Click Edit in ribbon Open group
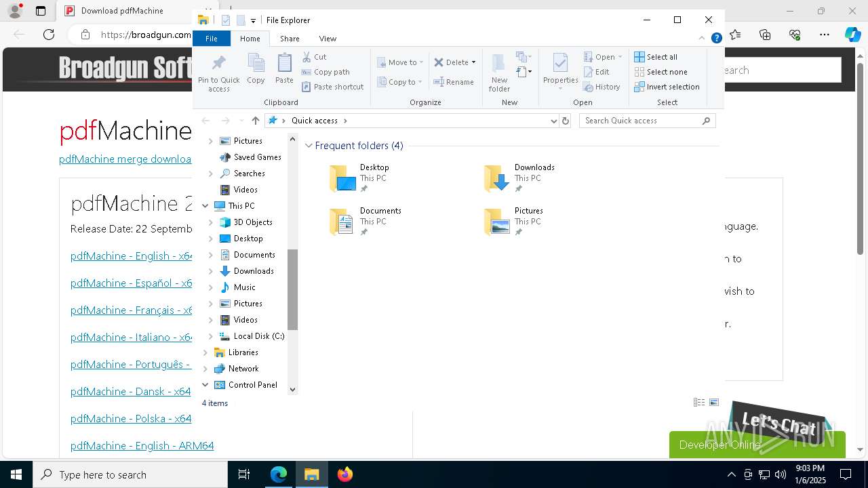Image resolution: width=868 pixels, height=488 pixels. click(x=596, y=72)
